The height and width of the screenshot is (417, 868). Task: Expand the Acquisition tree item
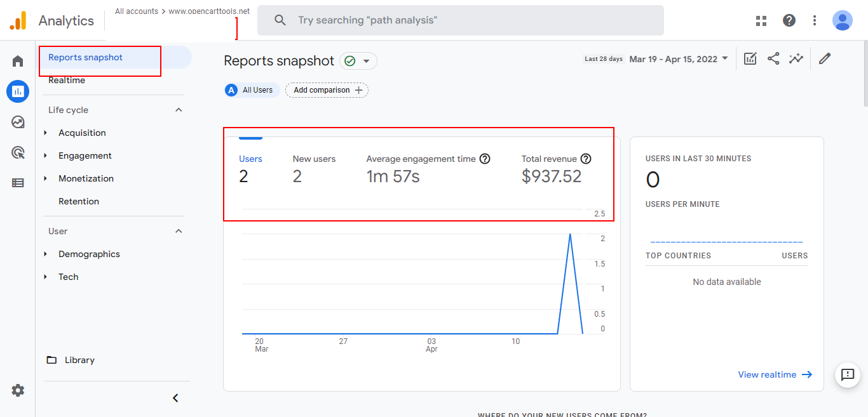point(46,133)
